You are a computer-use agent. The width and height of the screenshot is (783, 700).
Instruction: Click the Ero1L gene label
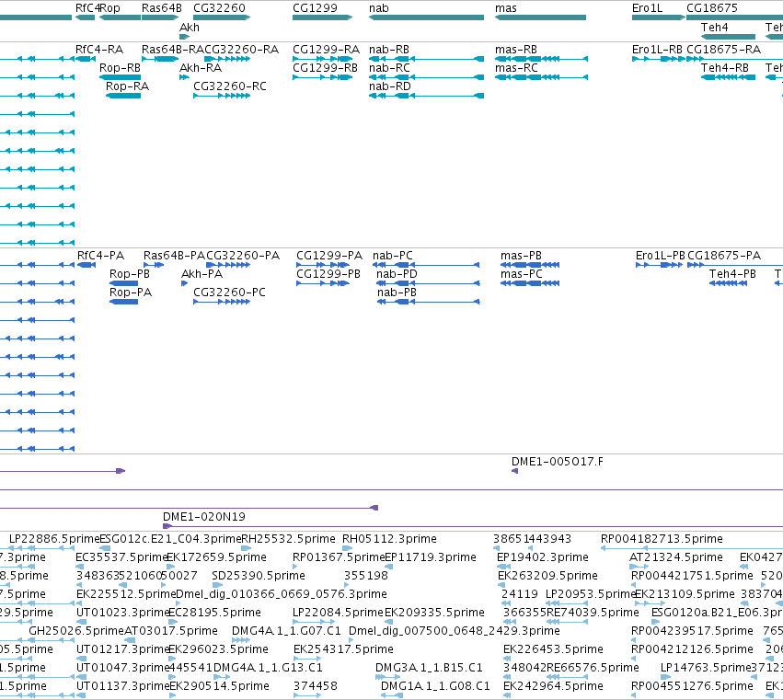tap(647, 8)
